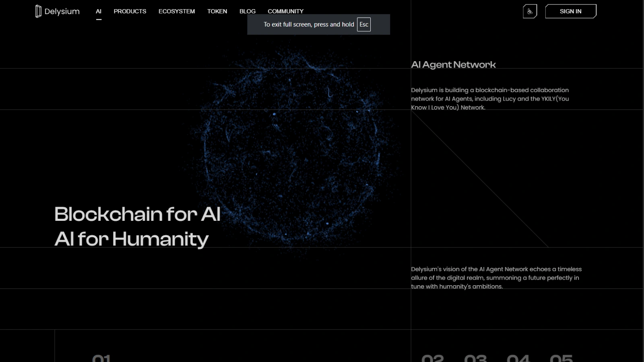Select slide number 03
644x362 pixels.
coord(475,358)
